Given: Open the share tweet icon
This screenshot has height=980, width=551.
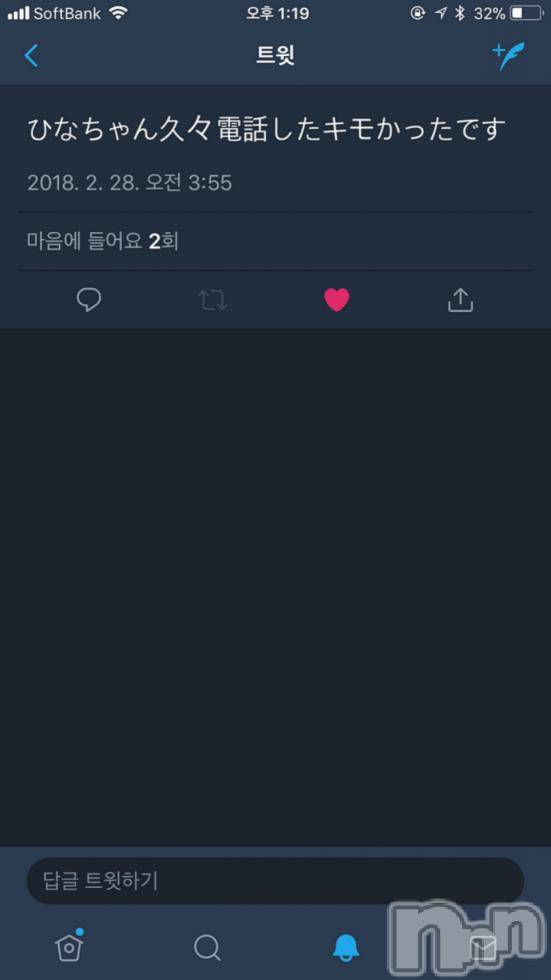Looking at the screenshot, I should (460, 300).
